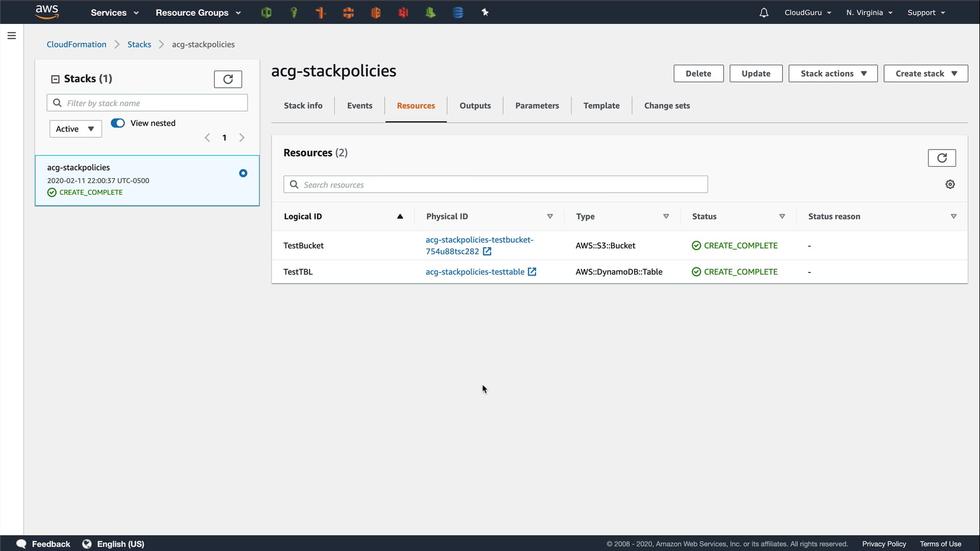The width and height of the screenshot is (980, 551).
Task: Click the pushpin shortcut icon in navbar
Action: coord(485,13)
